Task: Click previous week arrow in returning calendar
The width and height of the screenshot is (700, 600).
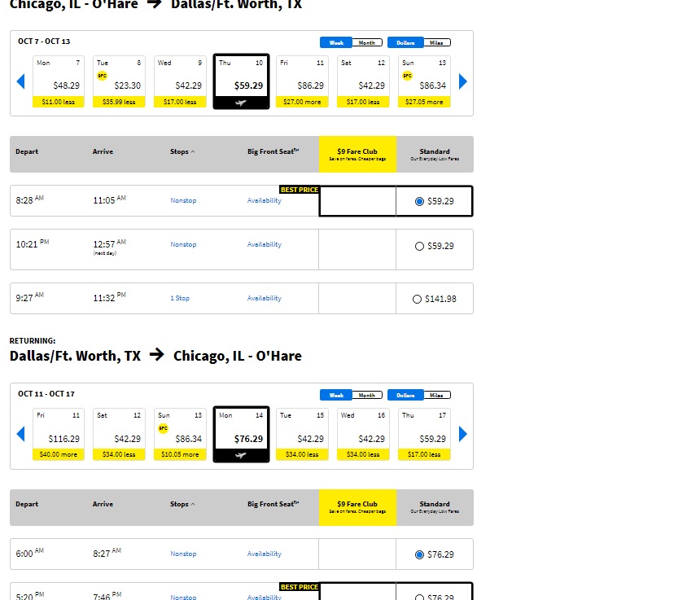Action: (21, 434)
